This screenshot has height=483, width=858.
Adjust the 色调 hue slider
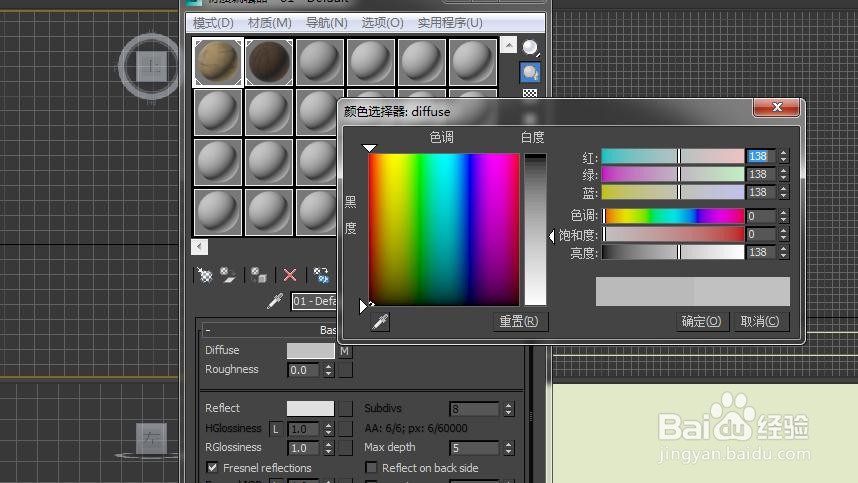point(673,216)
